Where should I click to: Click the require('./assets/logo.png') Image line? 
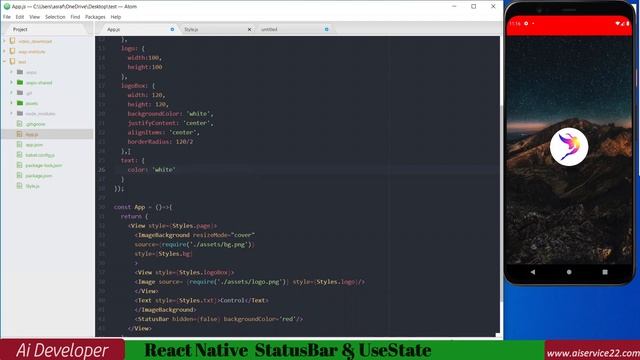click(249, 282)
